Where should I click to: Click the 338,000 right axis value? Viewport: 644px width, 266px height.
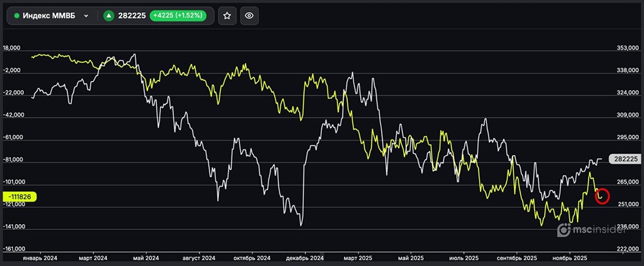click(x=627, y=71)
